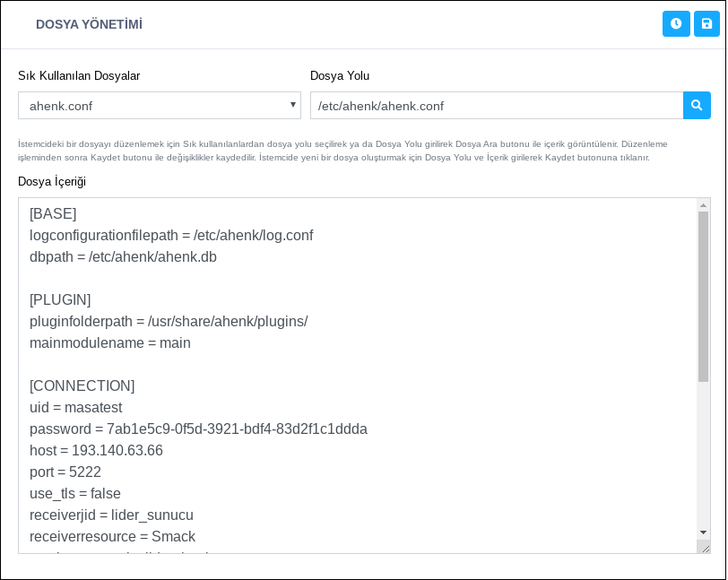Click the file content scrollbar thumb
This screenshot has width=728, height=580.
click(703, 296)
